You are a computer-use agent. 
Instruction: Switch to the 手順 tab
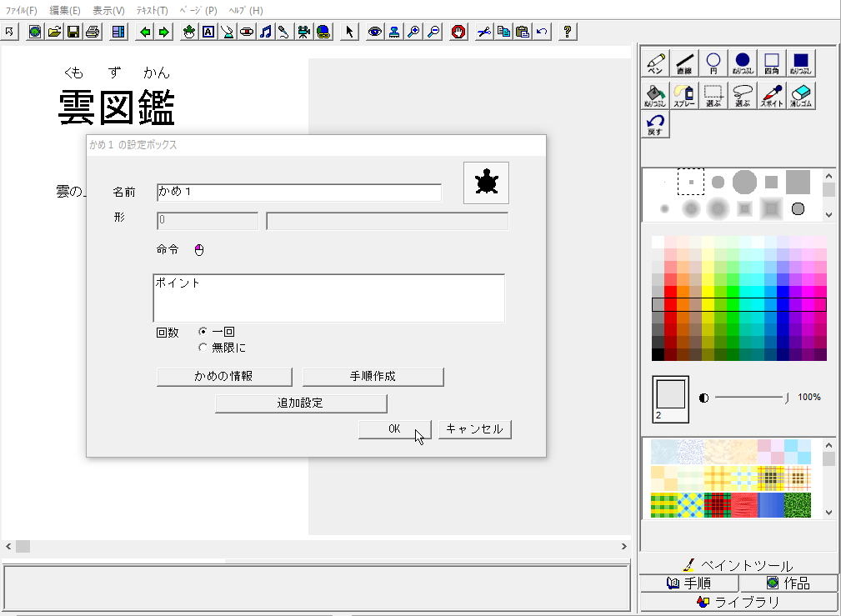pyautogui.click(x=688, y=583)
